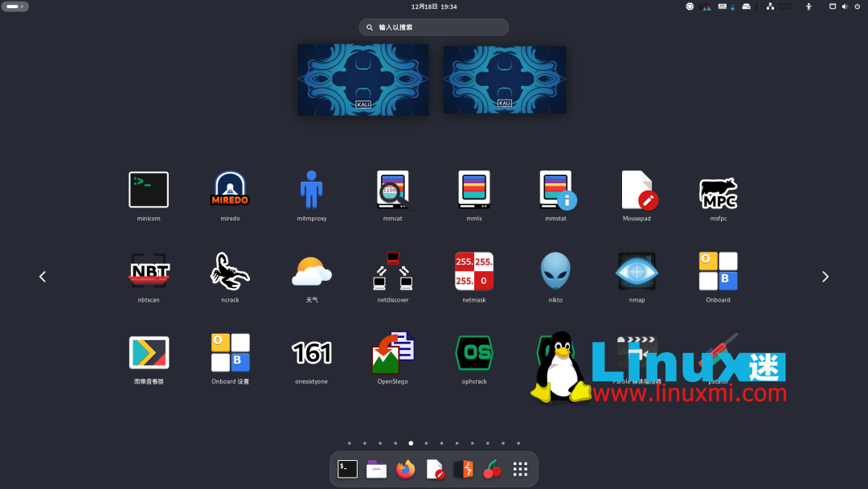Open the miredo application

[230, 190]
